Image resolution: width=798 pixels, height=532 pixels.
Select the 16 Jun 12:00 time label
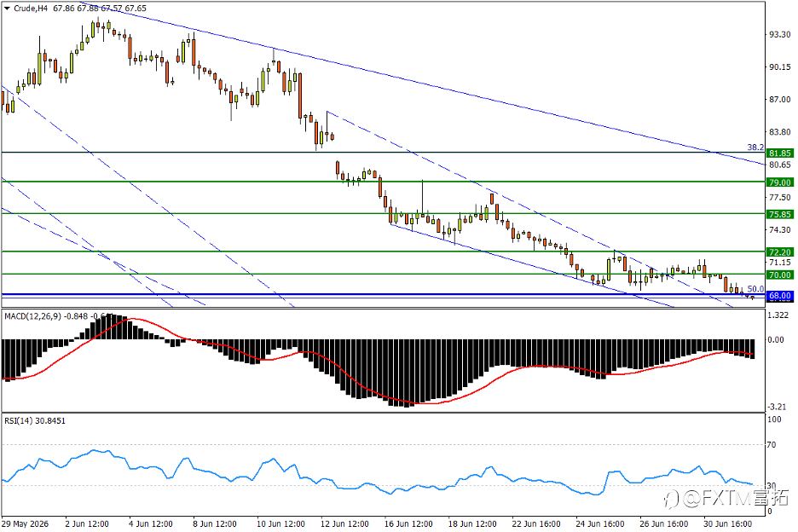point(408,523)
